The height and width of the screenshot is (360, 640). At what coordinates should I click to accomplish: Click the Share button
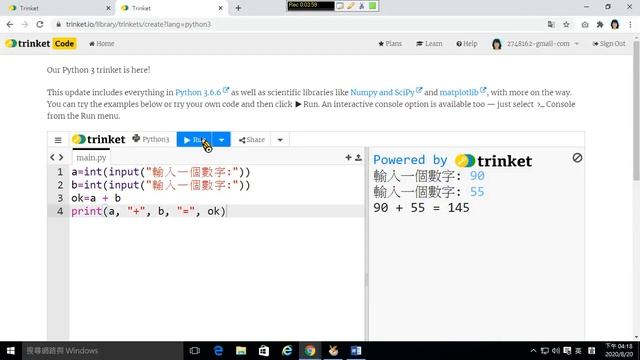click(x=252, y=140)
